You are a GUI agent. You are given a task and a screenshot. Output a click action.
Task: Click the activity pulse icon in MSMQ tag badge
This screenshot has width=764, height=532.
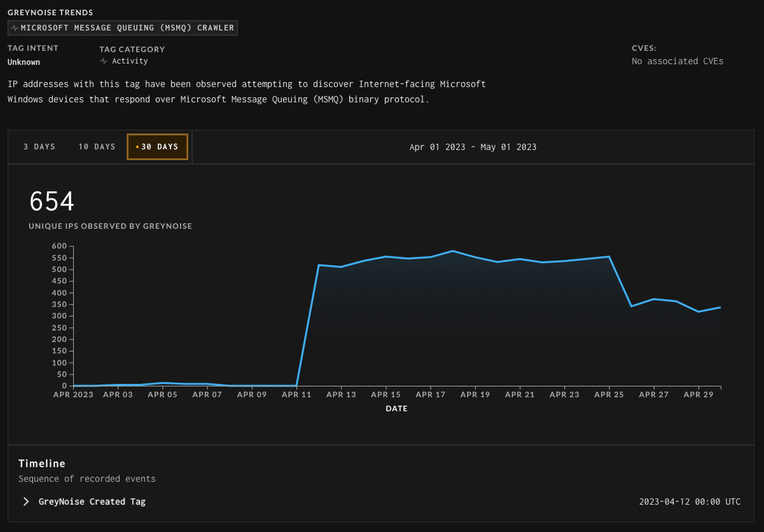coord(15,28)
